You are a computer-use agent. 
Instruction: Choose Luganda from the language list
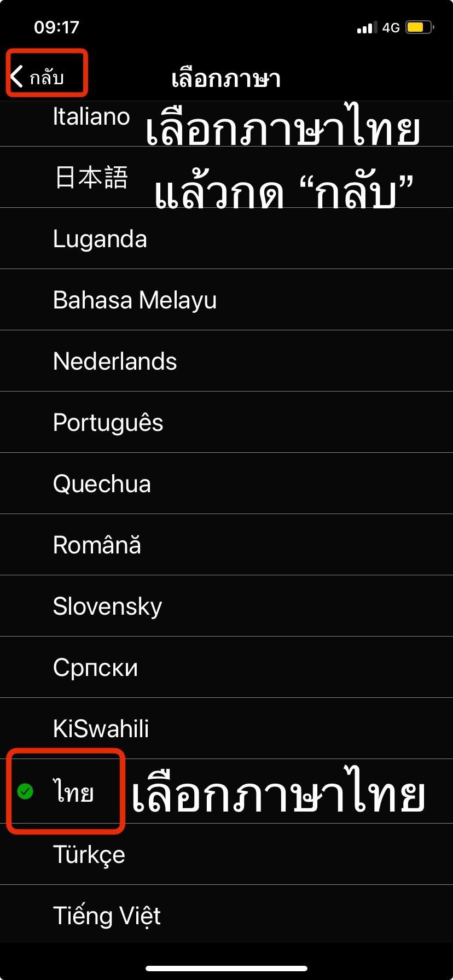226,238
